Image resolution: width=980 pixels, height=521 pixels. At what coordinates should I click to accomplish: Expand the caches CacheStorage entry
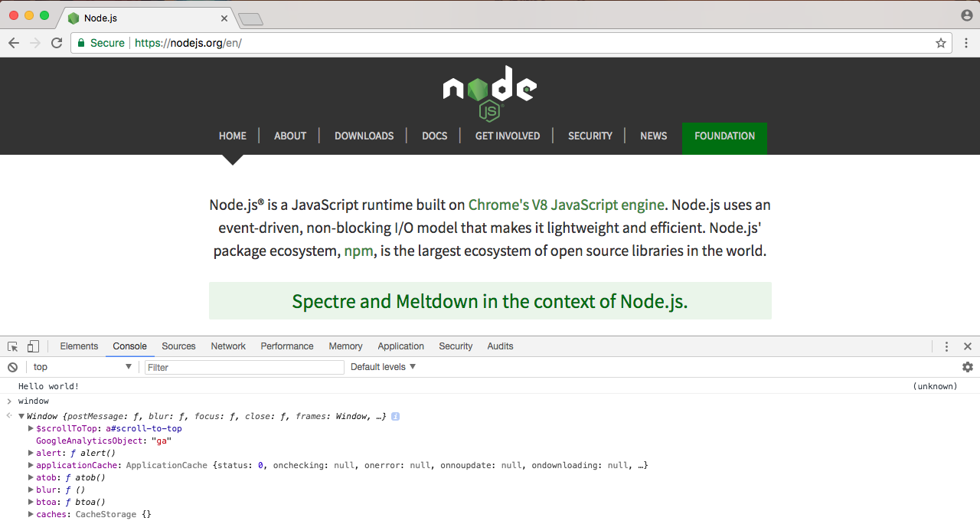click(31, 514)
